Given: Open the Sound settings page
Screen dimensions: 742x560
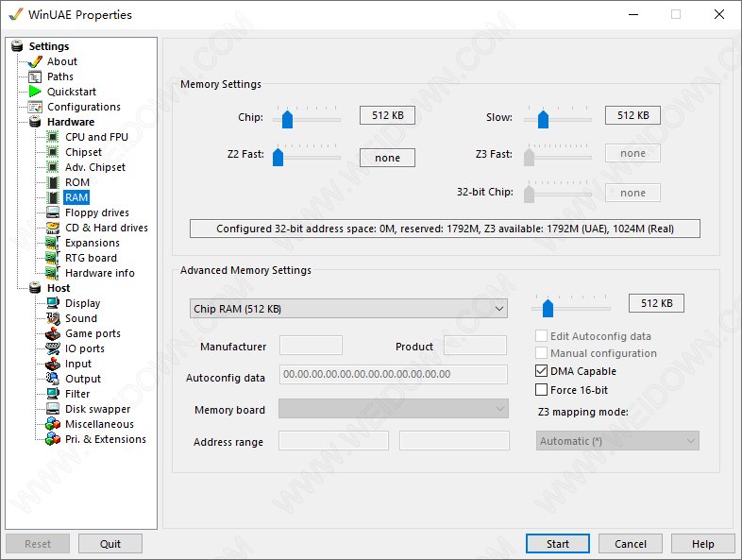Looking at the screenshot, I should pyautogui.click(x=81, y=318).
